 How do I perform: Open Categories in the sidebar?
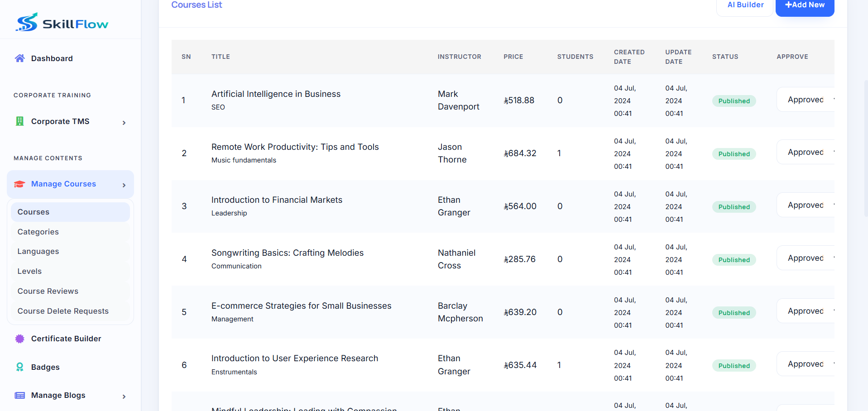pos(70,232)
